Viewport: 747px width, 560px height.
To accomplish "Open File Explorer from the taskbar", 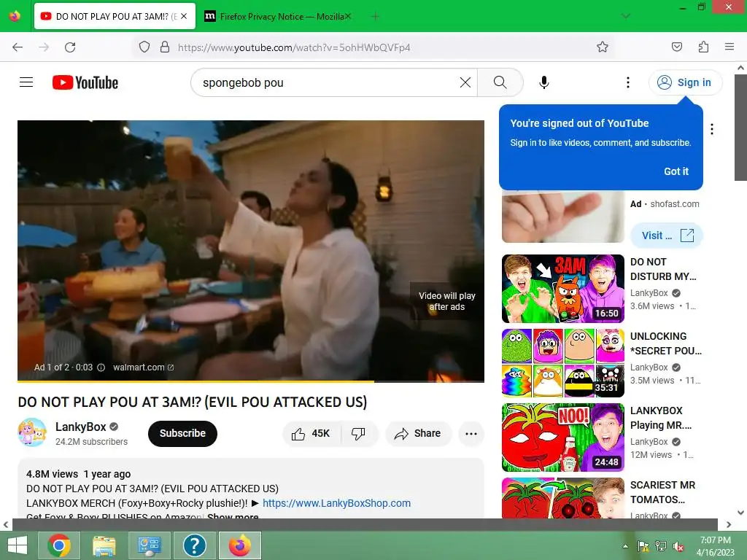I will 104,545.
